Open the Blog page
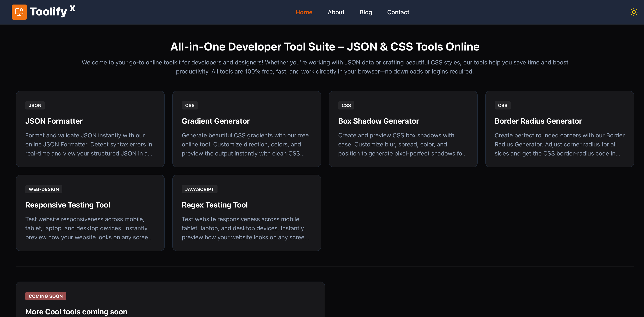The width and height of the screenshot is (644, 317). (x=365, y=12)
